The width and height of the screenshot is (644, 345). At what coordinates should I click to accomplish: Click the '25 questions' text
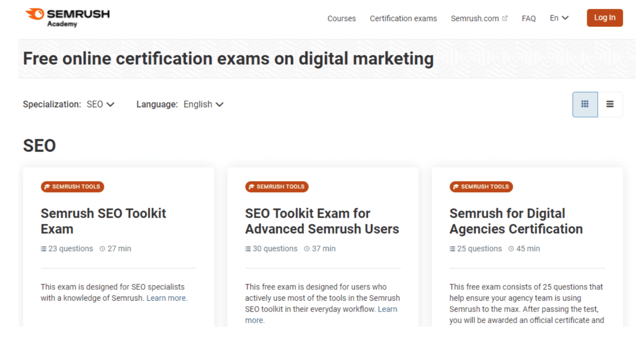(x=480, y=248)
